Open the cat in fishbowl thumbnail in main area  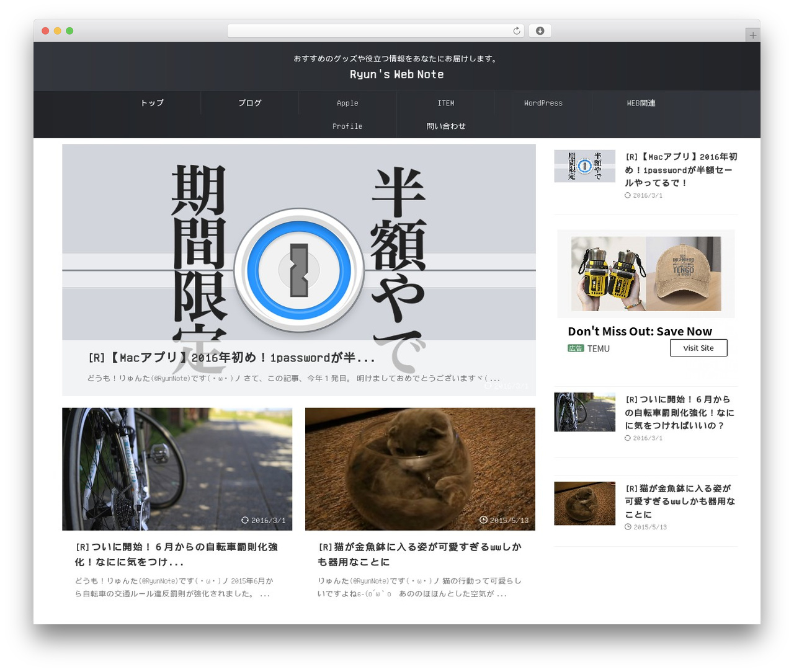pos(420,469)
